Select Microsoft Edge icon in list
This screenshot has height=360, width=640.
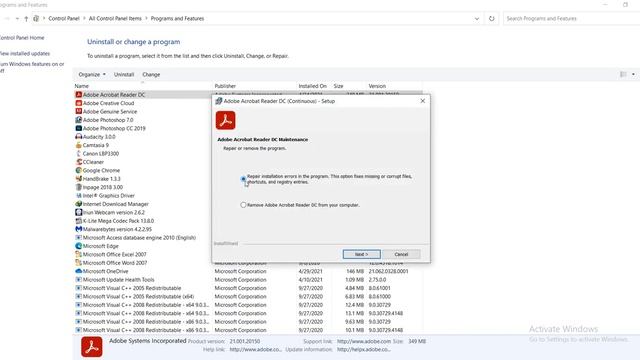(79, 246)
